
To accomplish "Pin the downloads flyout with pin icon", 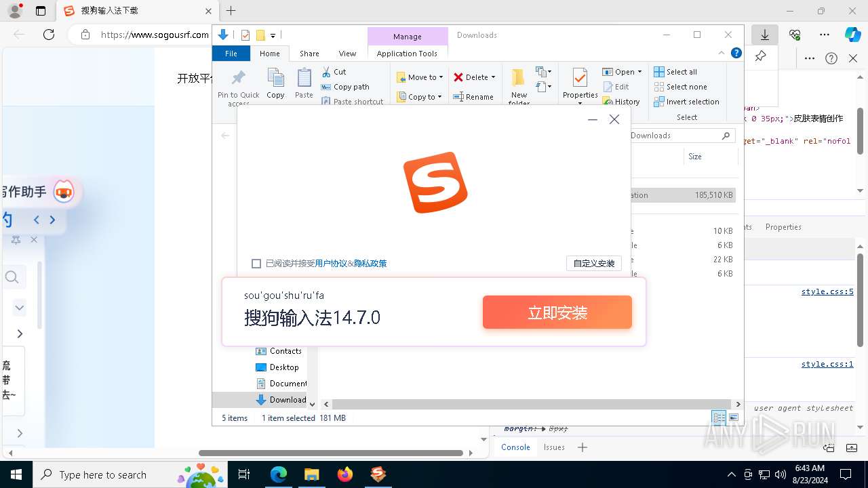I will tap(760, 57).
